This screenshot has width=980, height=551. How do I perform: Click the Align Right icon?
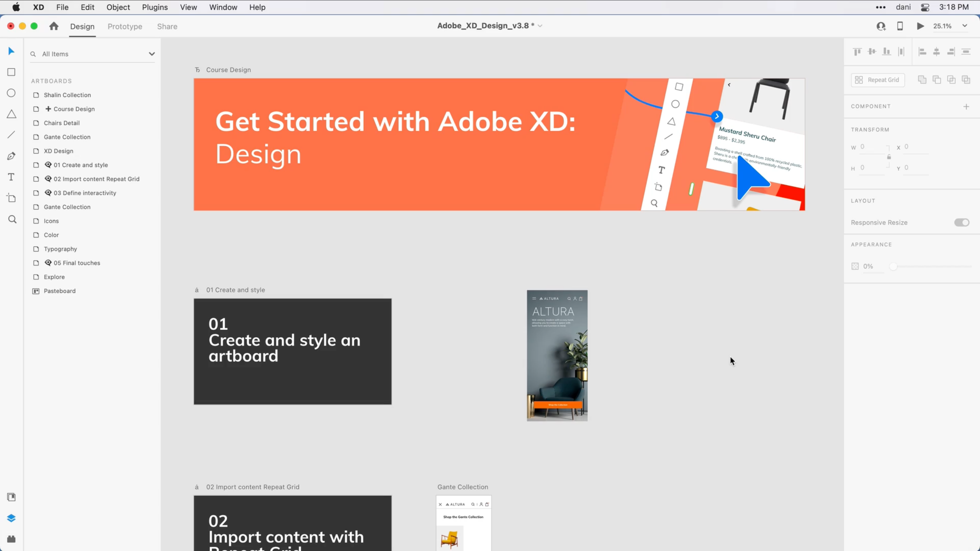(x=951, y=52)
